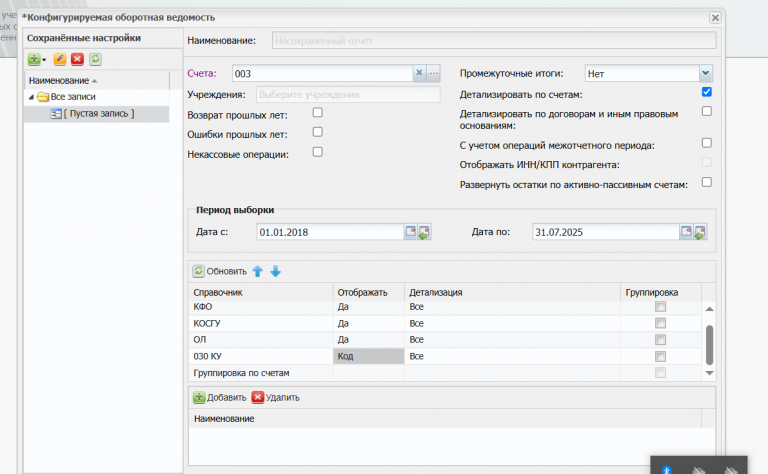The width and height of the screenshot is (768, 474).
Task: Click the Счета input with 003
Action: [x=322, y=73]
